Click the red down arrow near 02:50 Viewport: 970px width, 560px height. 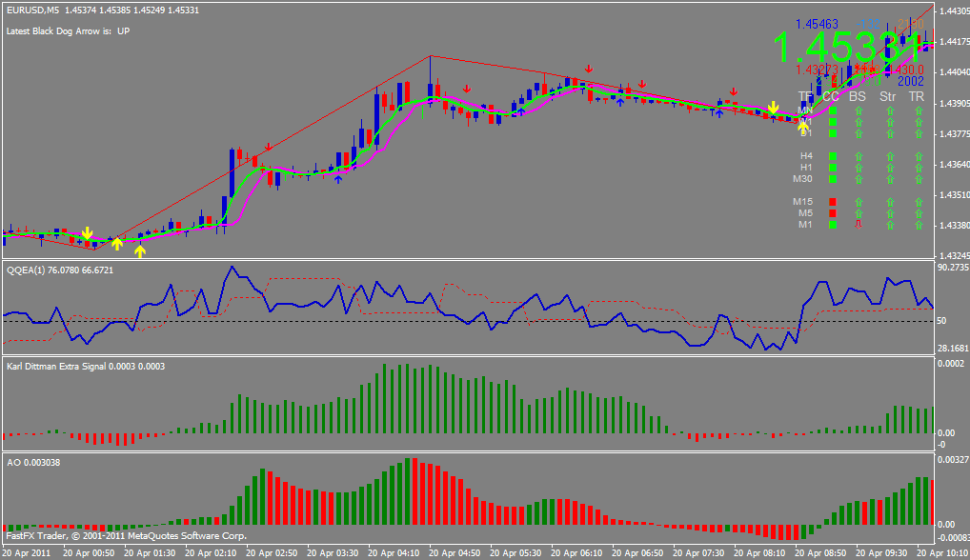(269, 147)
